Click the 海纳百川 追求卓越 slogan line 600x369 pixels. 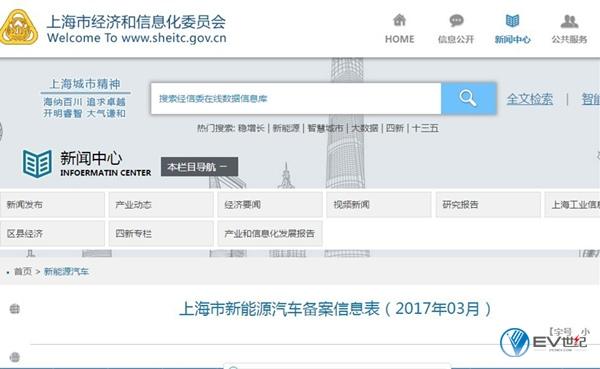pyautogui.click(x=85, y=102)
